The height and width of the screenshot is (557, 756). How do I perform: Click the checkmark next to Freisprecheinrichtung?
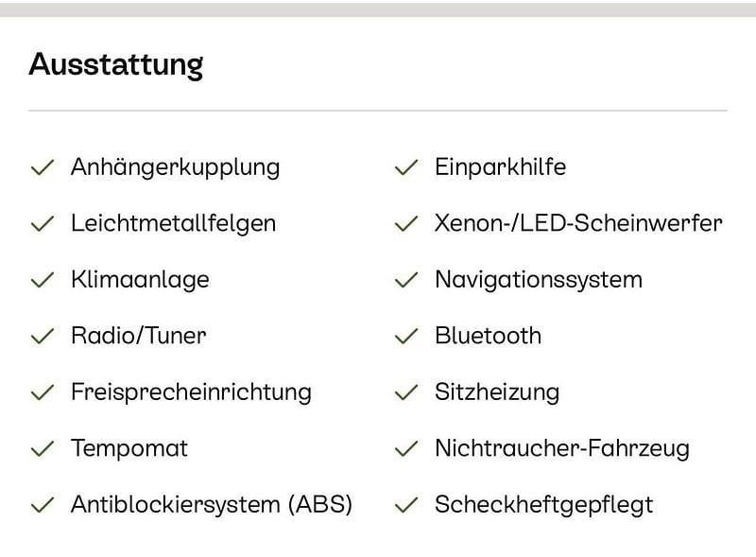pyautogui.click(x=43, y=392)
